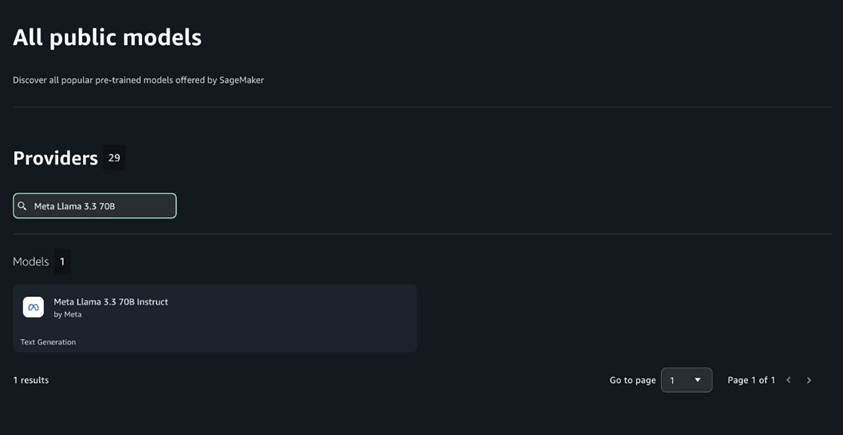Click the Meta logo on the model card
Image resolution: width=843 pixels, height=435 pixels.
coord(33,307)
